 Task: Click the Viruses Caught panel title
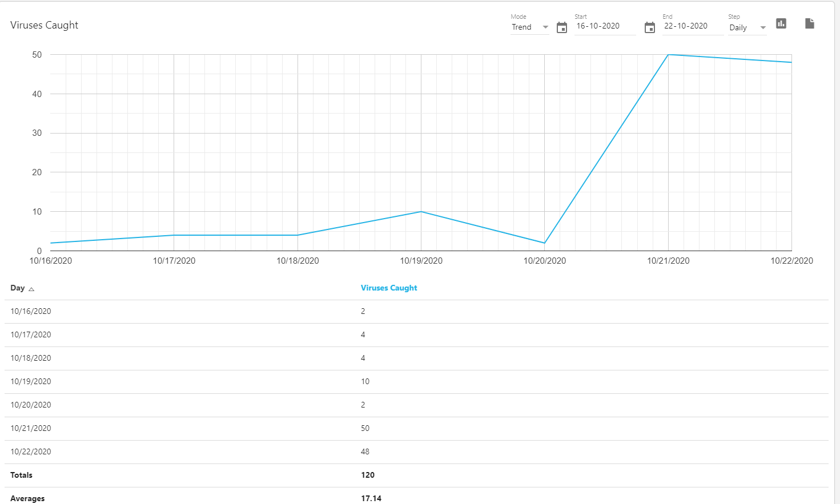coord(45,25)
